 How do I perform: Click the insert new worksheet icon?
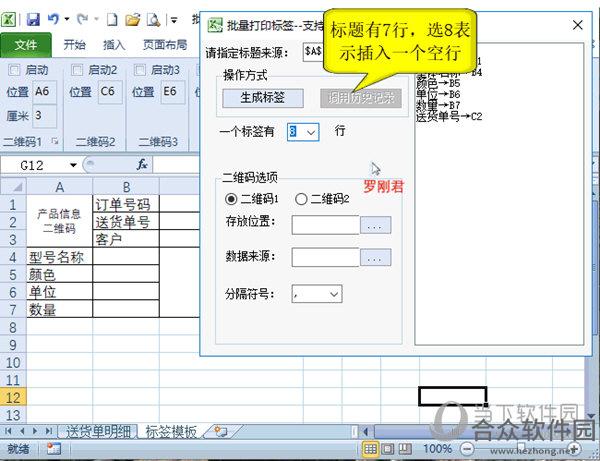[x=221, y=432]
